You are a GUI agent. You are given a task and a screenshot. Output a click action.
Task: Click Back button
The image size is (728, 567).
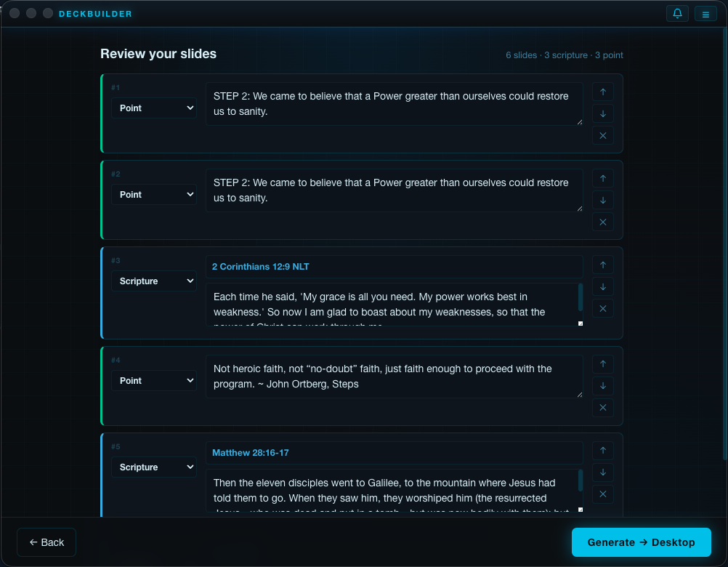(x=46, y=542)
